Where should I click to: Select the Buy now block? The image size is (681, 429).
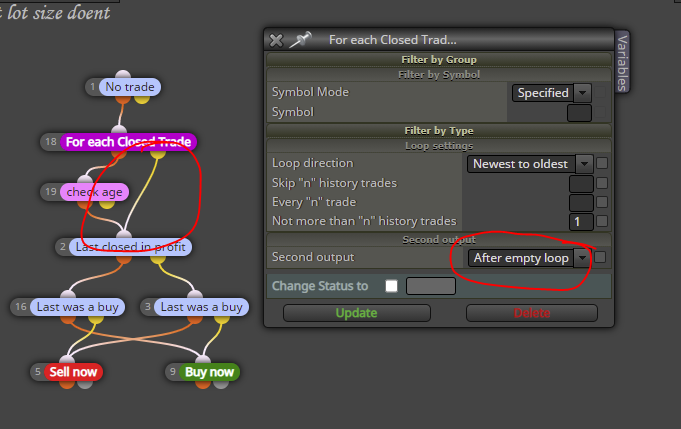click(x=209, y=372)
